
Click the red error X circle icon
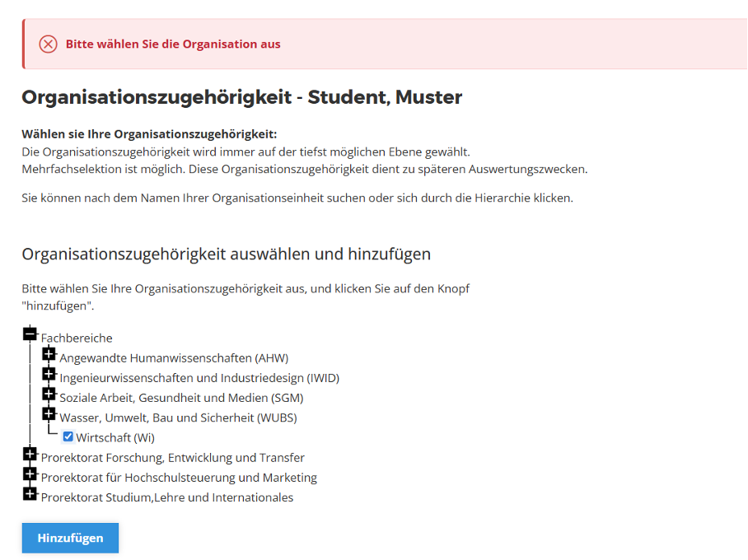tap(49, 44)
